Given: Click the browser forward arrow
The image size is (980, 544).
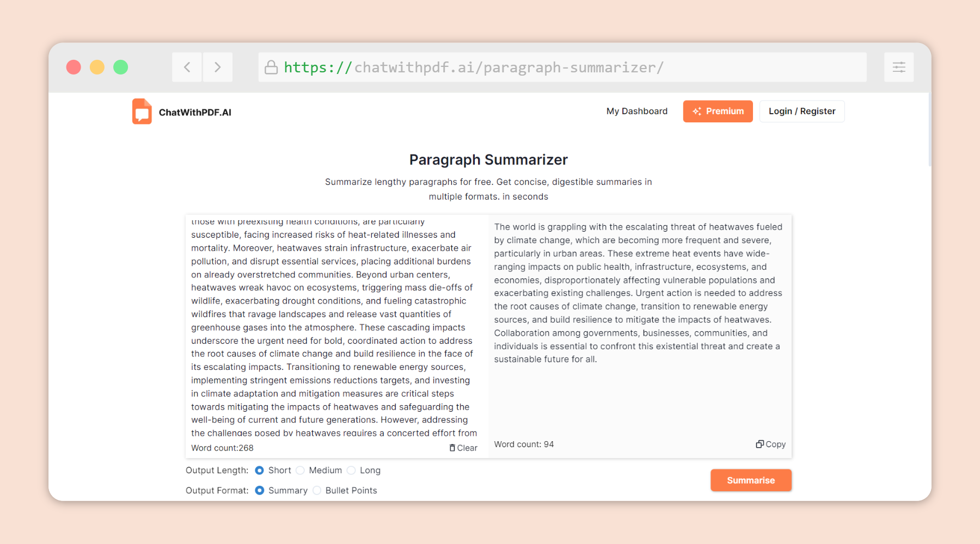Looking at the screenshot, I should pos(218,67).
